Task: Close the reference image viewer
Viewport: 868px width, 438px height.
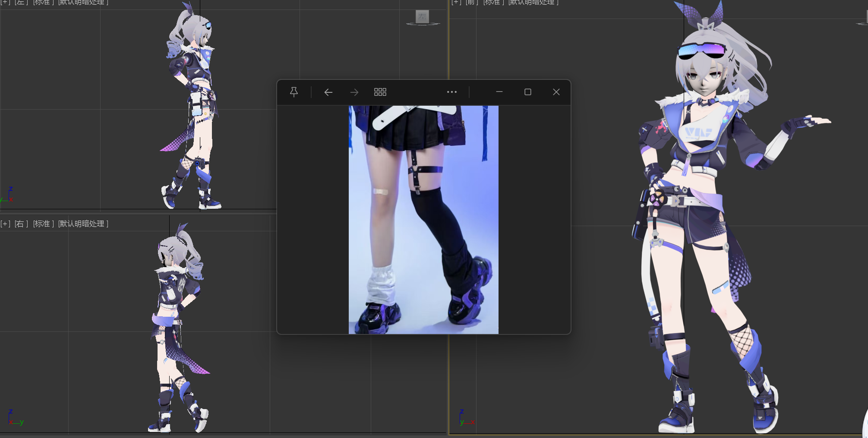Action: 556,92
